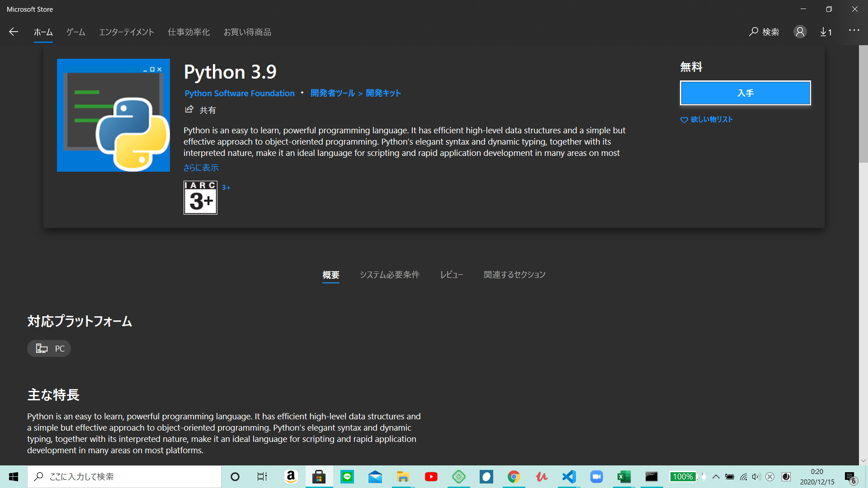
Task: Switch to the システム必要条件 tab
Action: click(x=390, y=275)
